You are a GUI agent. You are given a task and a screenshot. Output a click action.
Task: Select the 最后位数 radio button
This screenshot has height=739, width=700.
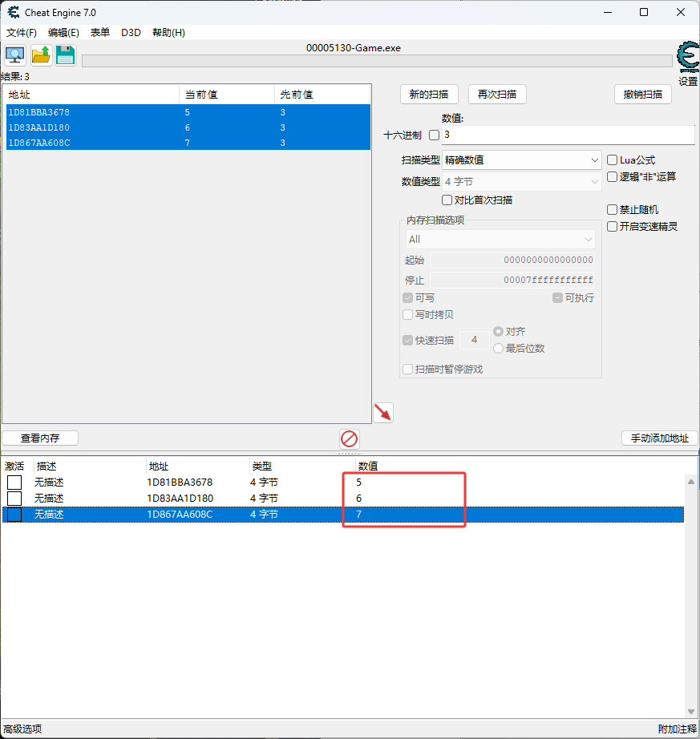[x=498, y=349]
